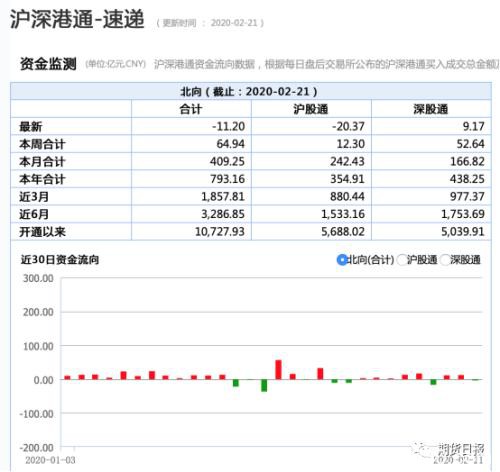
Task: Click the value 1,753.69 in 近6月 row
Action: tap(463, 214)
